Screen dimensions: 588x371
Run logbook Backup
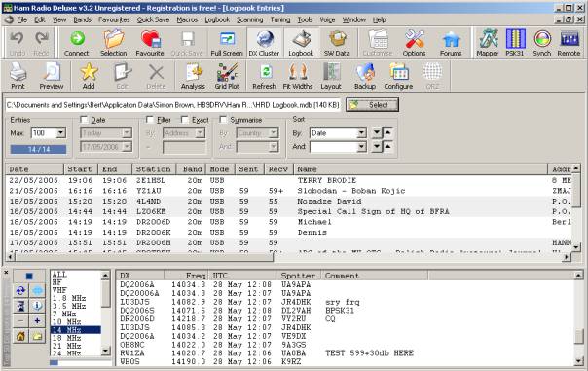365,76
